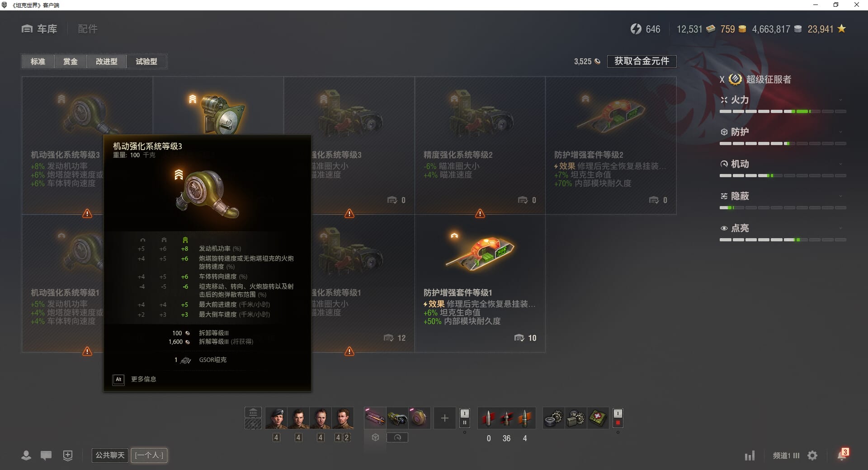Click the 获取合金元件 button

tap(642, 61)
